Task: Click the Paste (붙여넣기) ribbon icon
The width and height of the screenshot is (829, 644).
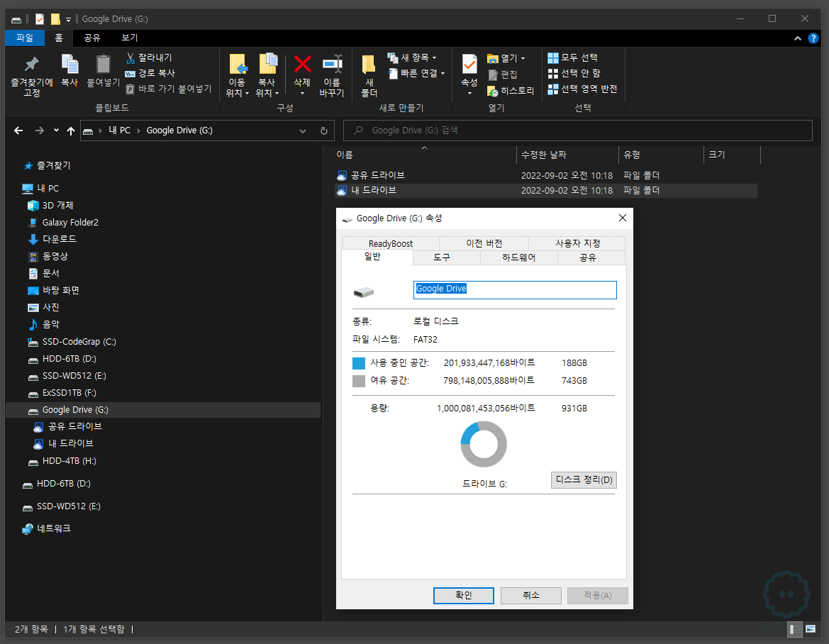Action: click(x=103, y=65)
